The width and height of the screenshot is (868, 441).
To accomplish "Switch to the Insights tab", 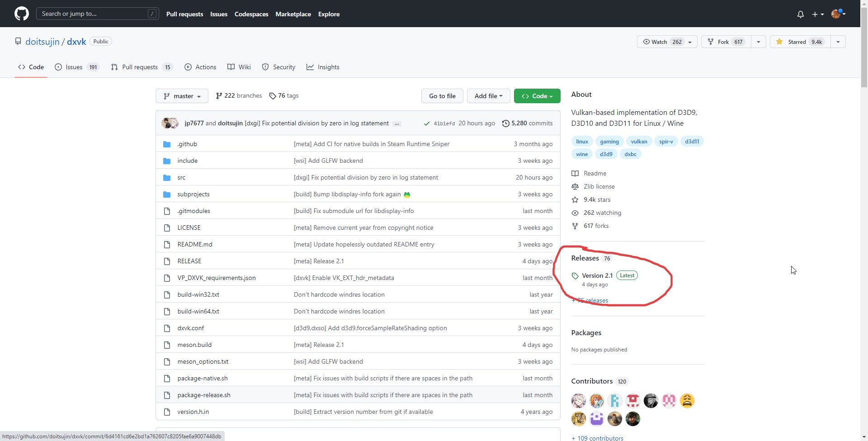I will (x=323, y=67).
